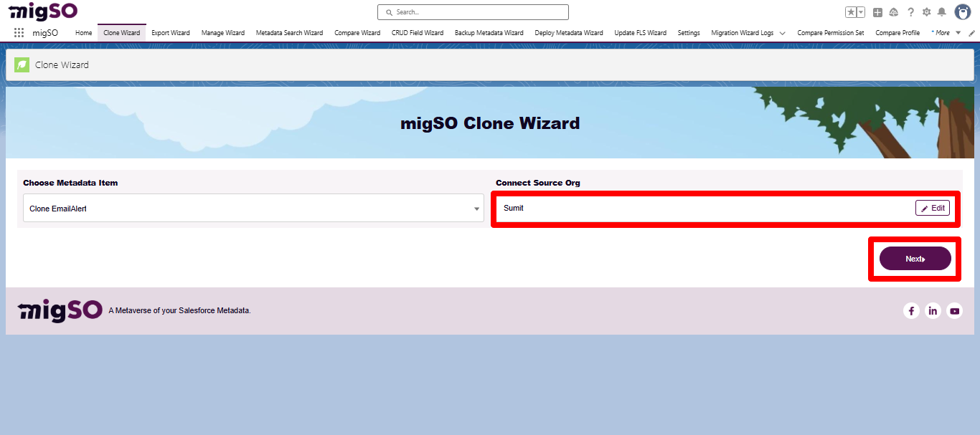Go to the Settings tab

point(689,33)
